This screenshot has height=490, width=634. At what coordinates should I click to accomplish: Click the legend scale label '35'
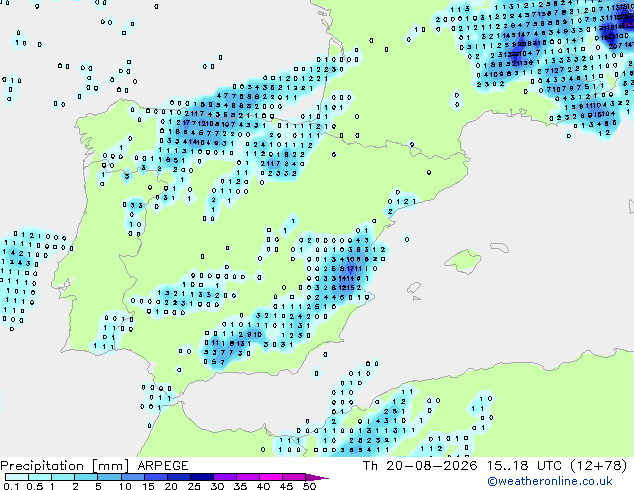tap(240, 486)
